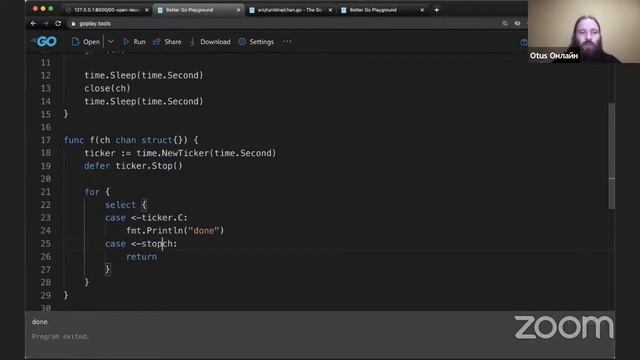640x360 pixels.
Task: Click the browser back arrow
Action: pyautogui.click(x=33, y=24)
